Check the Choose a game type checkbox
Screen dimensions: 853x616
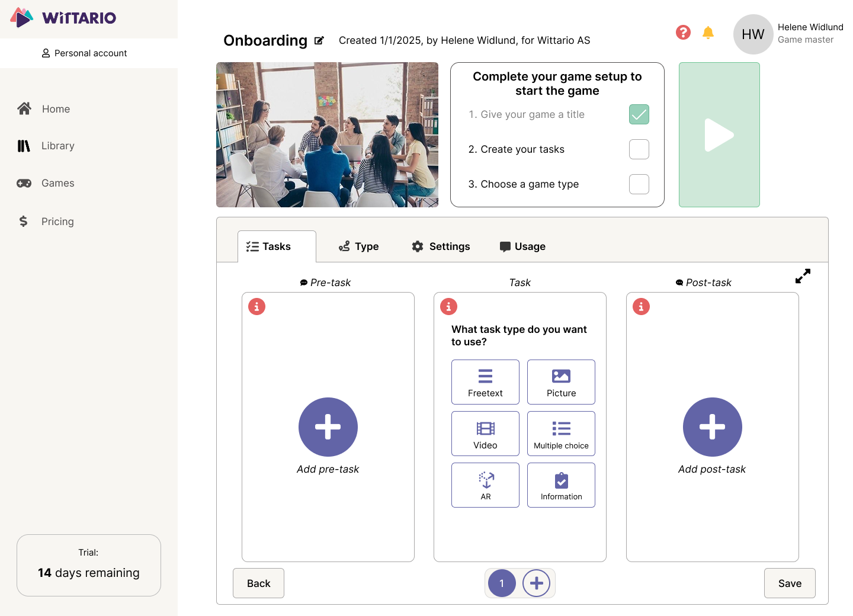639,184
